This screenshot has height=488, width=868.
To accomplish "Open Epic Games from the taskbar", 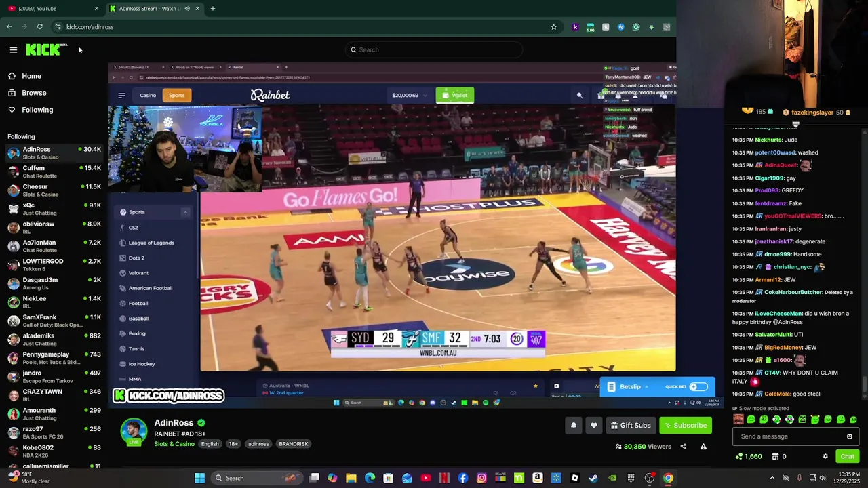I will click(x=631, y=478).
